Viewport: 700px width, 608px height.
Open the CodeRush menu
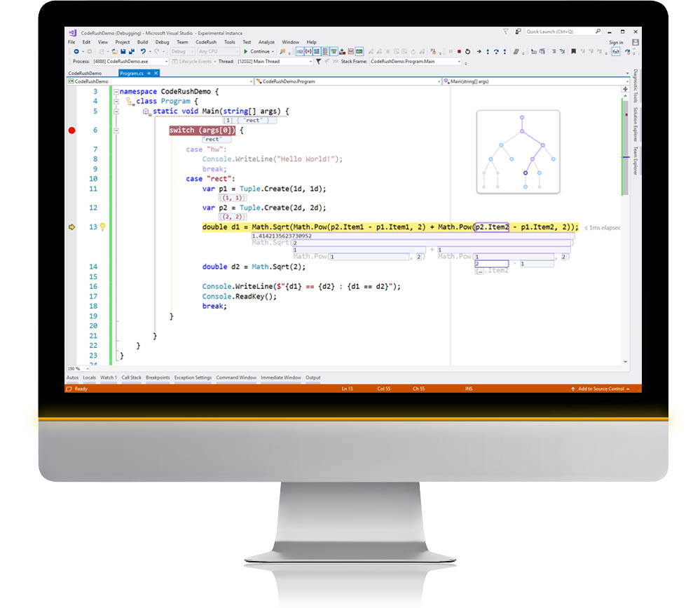tap(206, 43)
